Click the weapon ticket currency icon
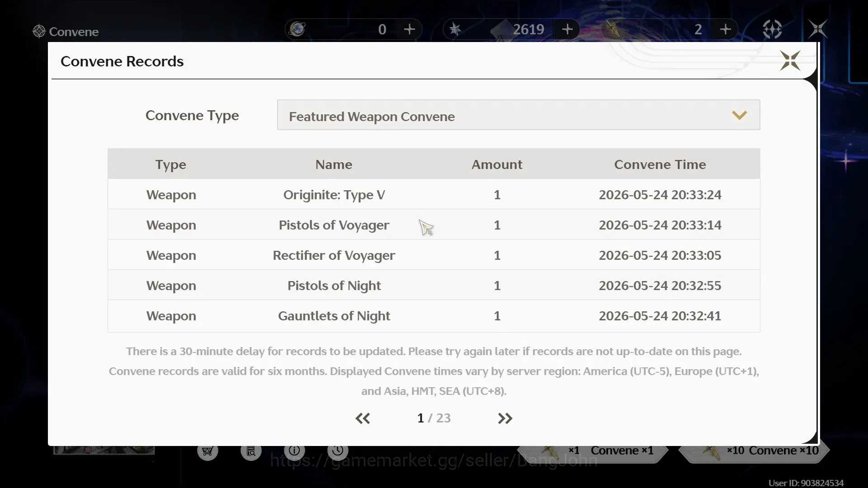Screen dimensions: 868x488 (613, 29)
